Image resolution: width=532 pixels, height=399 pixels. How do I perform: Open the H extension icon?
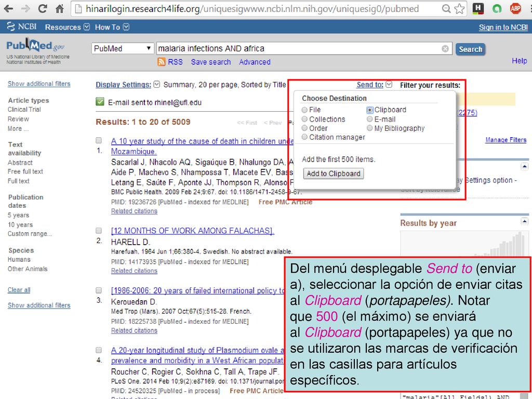pos(478,8)
